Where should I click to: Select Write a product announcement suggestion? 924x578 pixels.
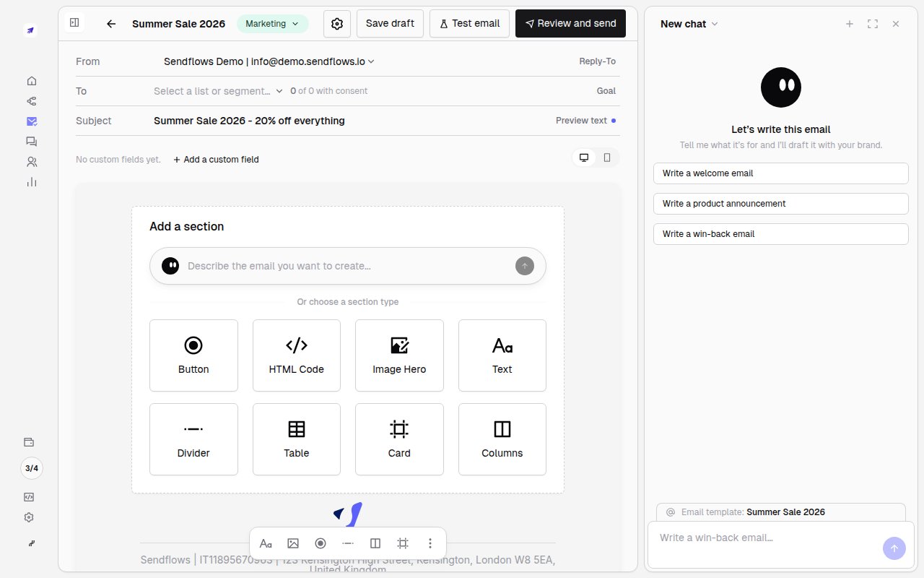[781, 204]
